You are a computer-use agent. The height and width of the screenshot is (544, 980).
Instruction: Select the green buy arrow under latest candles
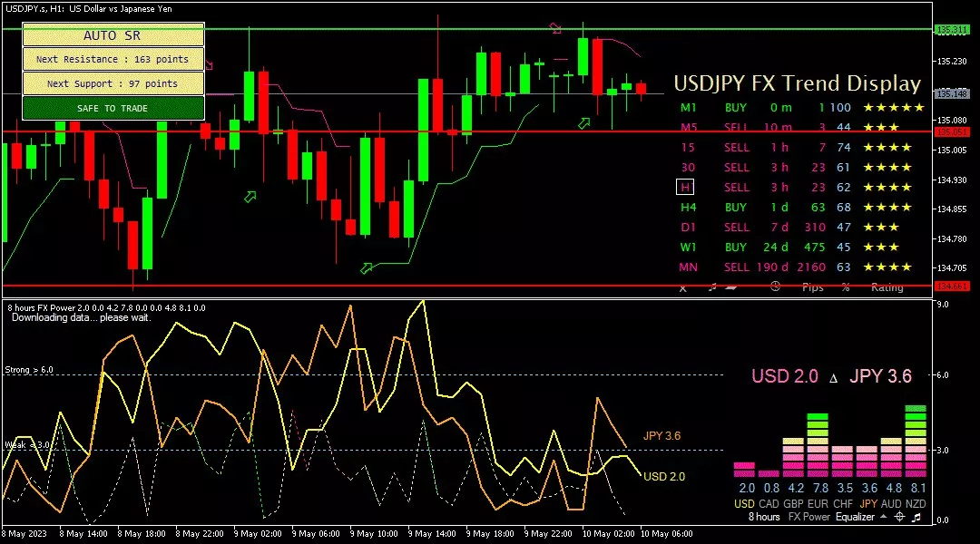tap(583, 123)
